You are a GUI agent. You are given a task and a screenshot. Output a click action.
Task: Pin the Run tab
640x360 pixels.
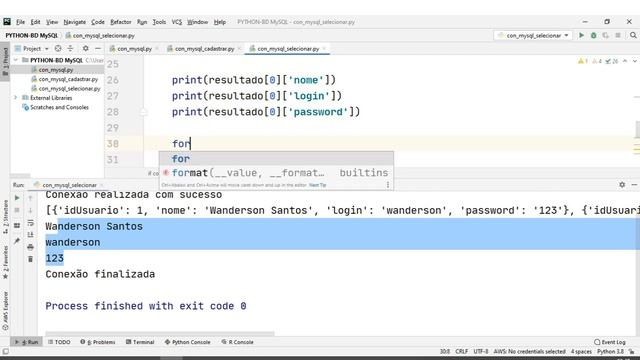[17, 241]
